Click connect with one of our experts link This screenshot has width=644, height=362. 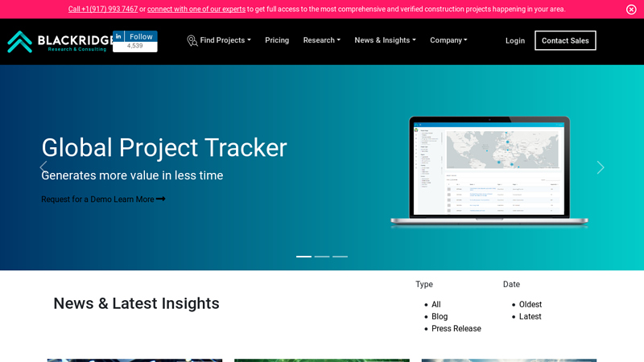(196, 9)
